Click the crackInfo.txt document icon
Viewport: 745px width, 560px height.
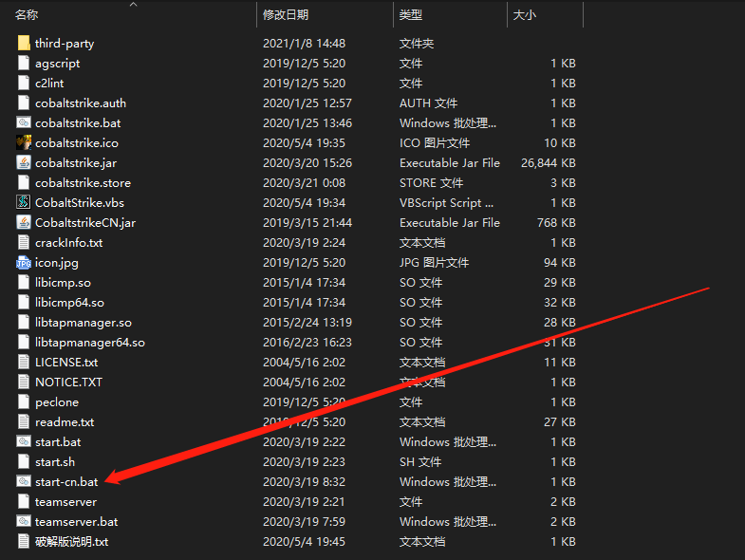click(x=24, y=242)
